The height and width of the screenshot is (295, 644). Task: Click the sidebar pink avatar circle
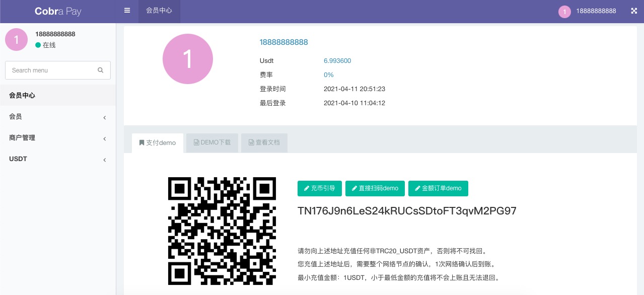(17, 39)
